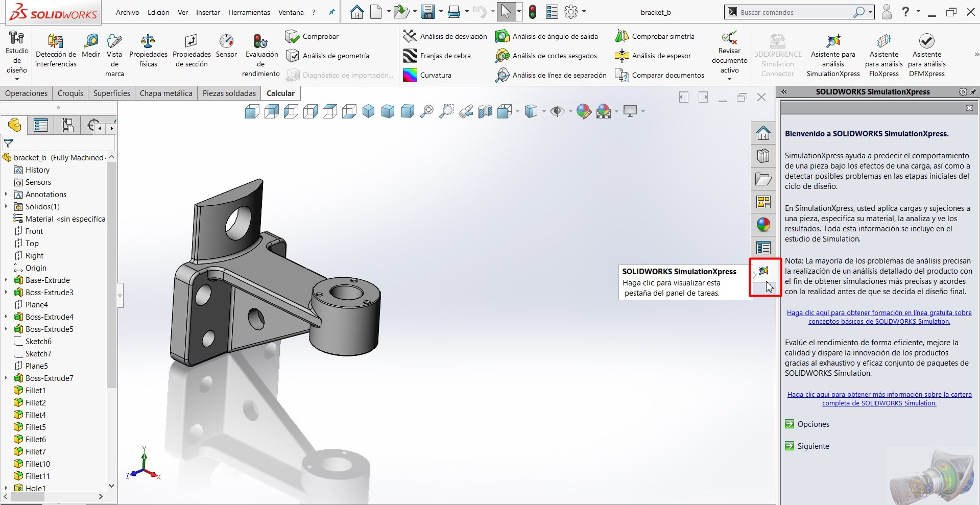Image resolution: width=980 pixels, height=505 pixels.
Task: Open SOLIDWORKS Resources home in task pane
Action: (763, 133)
